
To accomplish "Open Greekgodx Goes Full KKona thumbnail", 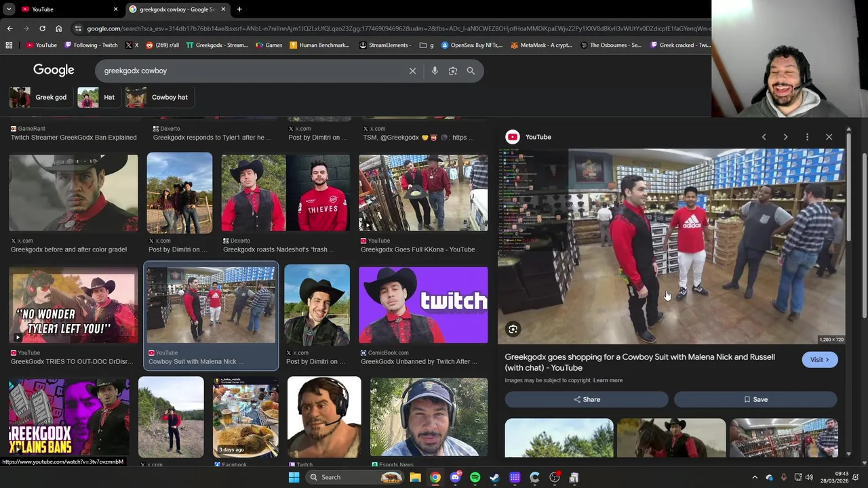I will (423, 193).
